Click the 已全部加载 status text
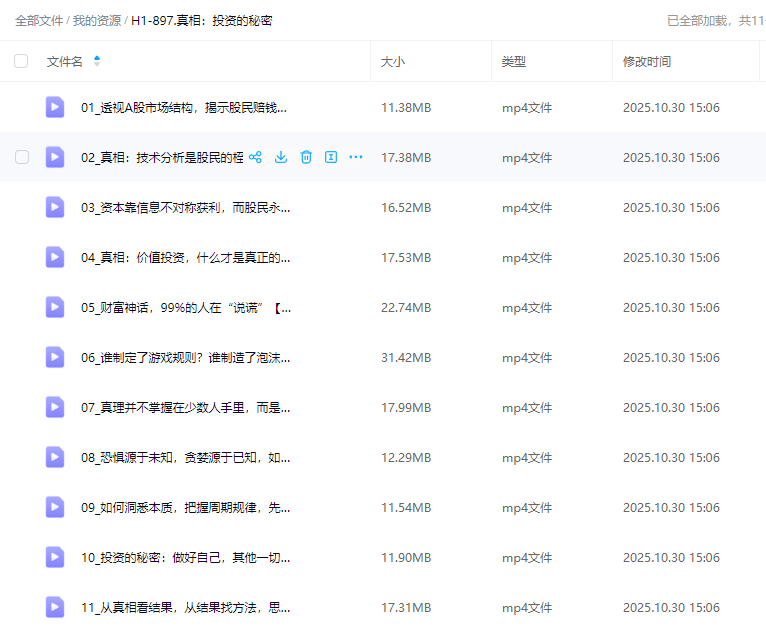 [716, 21]
